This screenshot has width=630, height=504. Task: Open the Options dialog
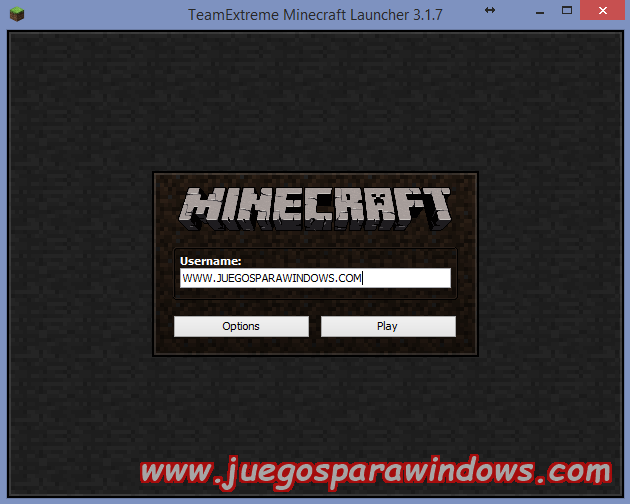click(241, 326)
